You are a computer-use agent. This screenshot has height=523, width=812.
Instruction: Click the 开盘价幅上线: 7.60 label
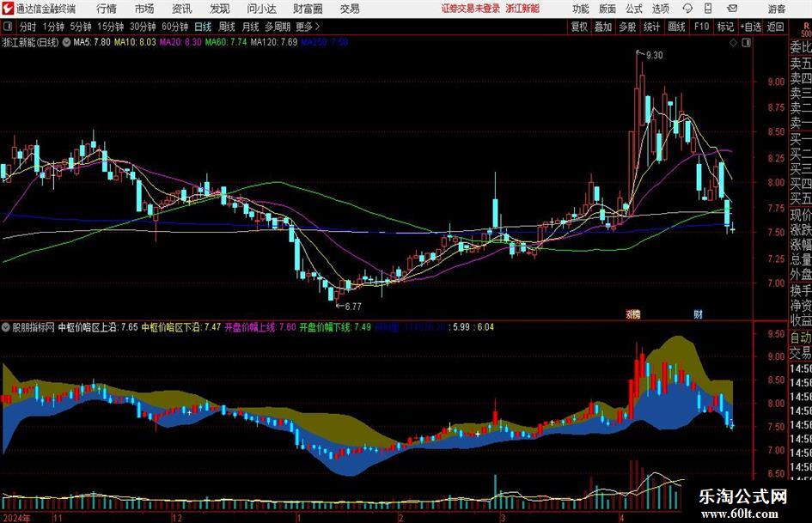(x=260, y=327)
